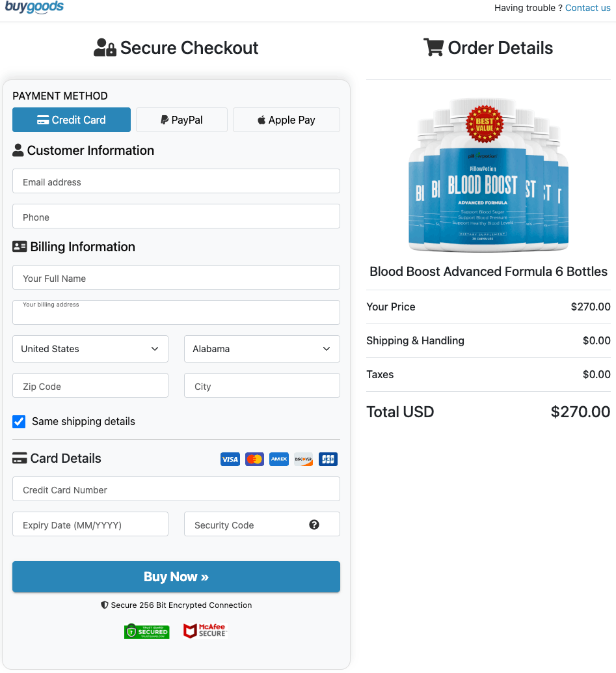Click the JCB card icon
This screenshot has height=673, width=616.
click(328, 460)
